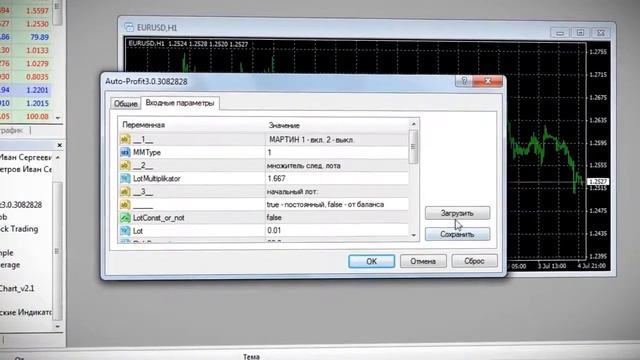Viewport: 640px width, 360px height.
Task: Minimize the EURUSD,H1 chart window
Action: (x=560, y=33)
